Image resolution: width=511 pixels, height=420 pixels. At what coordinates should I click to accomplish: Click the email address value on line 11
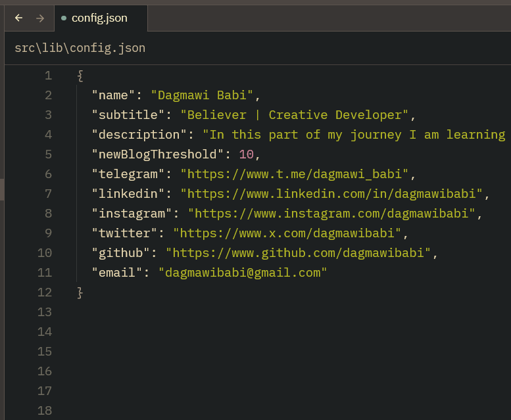click(243, 273)
